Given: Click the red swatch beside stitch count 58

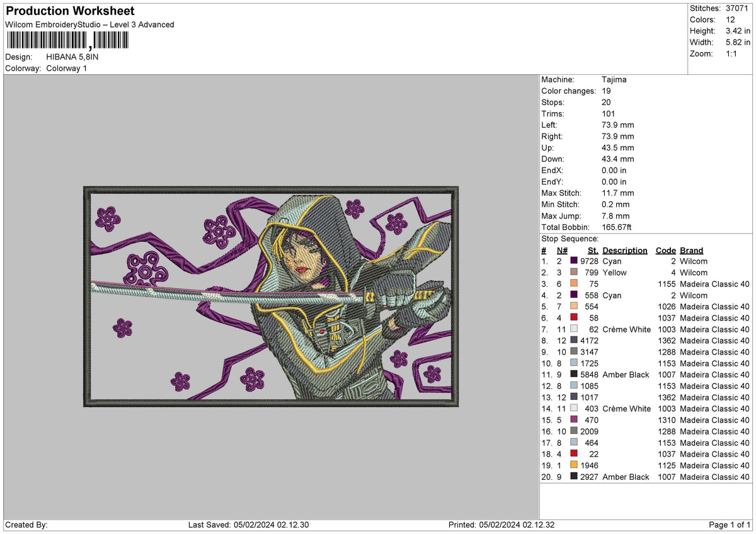Looking at the screenshot, I should (574, 317).
